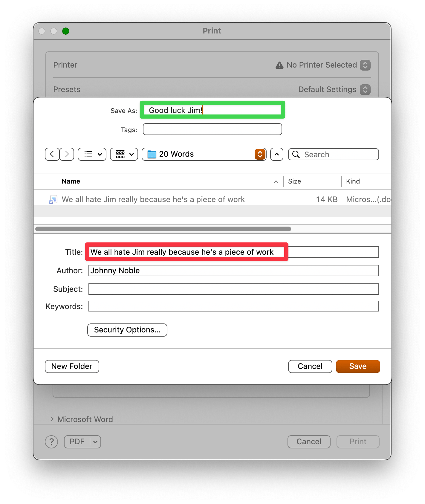Image resolution: width=425 pixels, height=504 pixels.
Task: Open Security Options
Action: (127, 330)
